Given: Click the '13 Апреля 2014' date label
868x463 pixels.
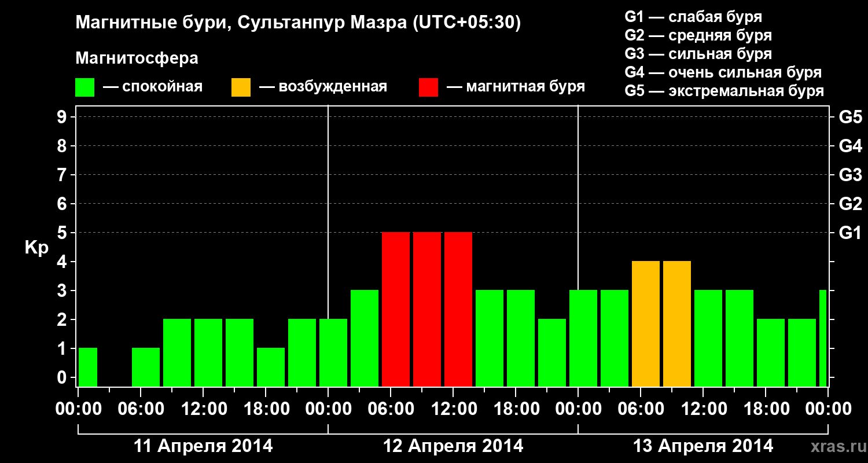Looking at the screenshot, I should pos(703,446).
